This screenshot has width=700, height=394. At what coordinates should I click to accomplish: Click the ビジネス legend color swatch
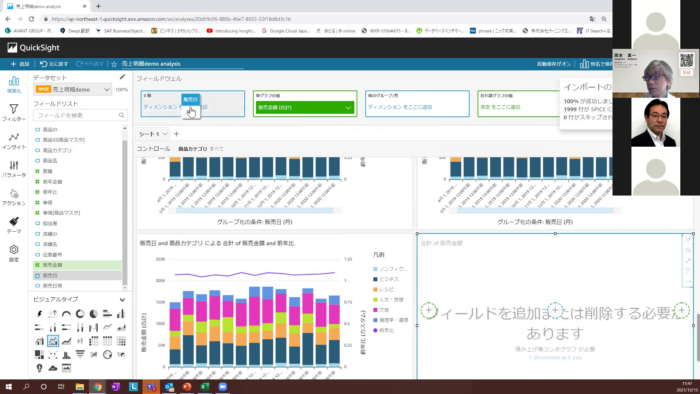click(375, 279)
